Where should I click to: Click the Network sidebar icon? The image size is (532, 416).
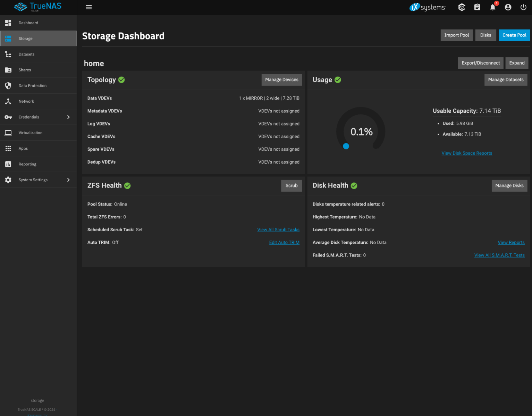[8, 101]
